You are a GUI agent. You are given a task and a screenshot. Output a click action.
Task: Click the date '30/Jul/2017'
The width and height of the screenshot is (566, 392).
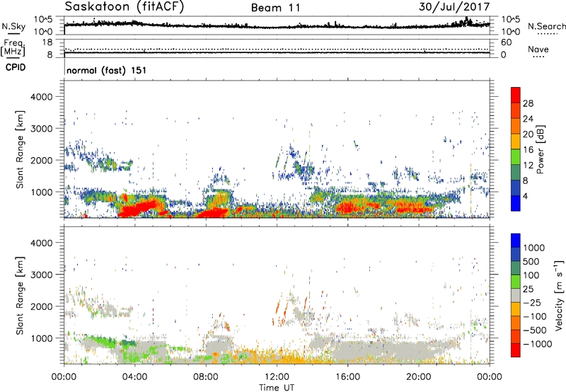tap(454, 7)
